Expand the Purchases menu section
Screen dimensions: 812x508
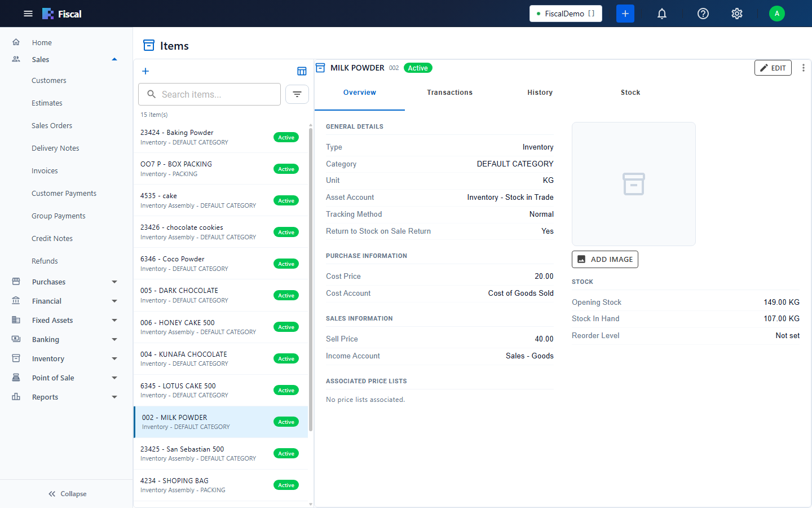[114, 282]
